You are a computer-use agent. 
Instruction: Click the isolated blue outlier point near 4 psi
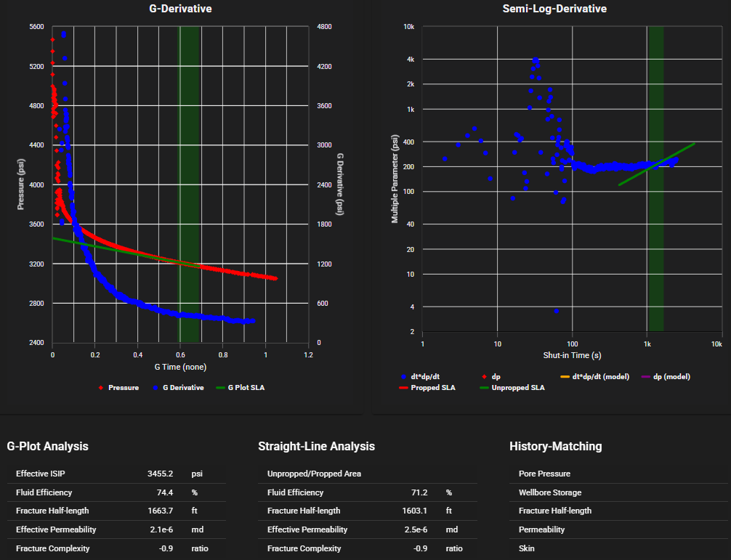[557, 311]
